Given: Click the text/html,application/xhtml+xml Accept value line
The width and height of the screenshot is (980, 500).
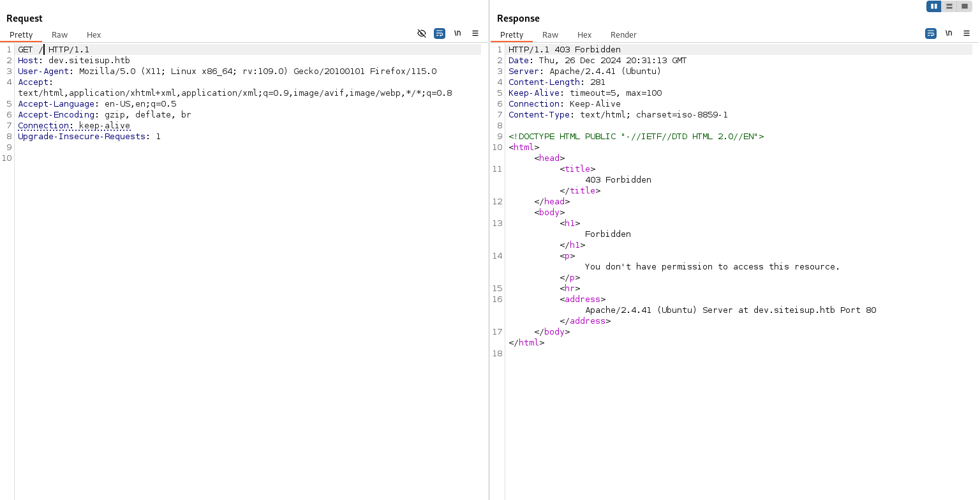Looking at the screenshot, I should (235, 93).
